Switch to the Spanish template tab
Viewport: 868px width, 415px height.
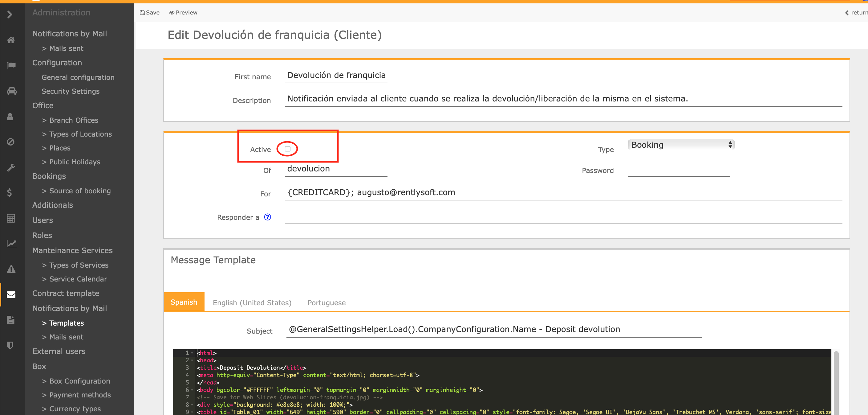[x=184, y=302]
